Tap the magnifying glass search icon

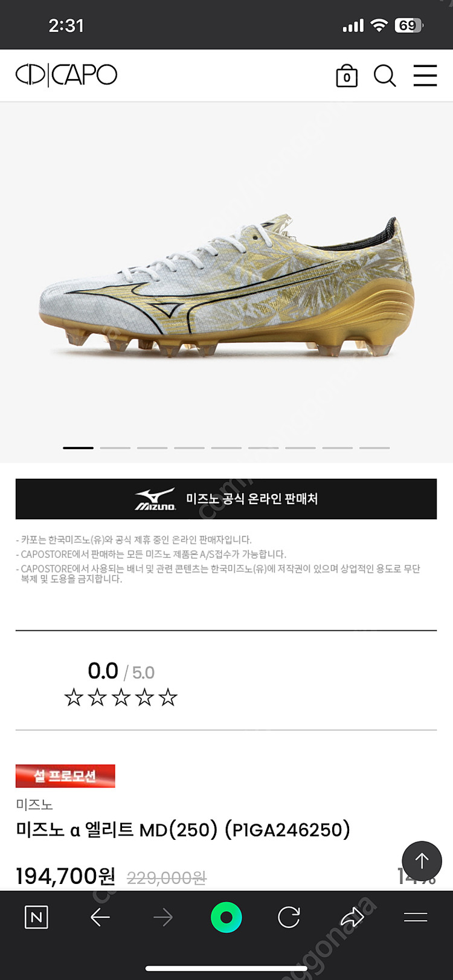coord(385,76)
